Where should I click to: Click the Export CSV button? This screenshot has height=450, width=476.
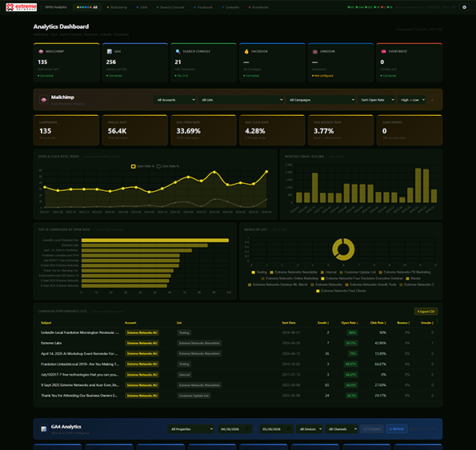[426, 312]
